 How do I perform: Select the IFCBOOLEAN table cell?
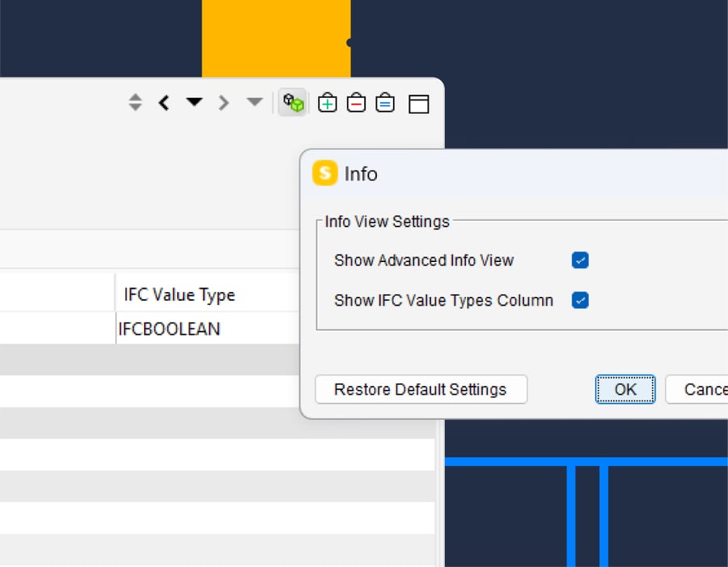coord(170,329)
